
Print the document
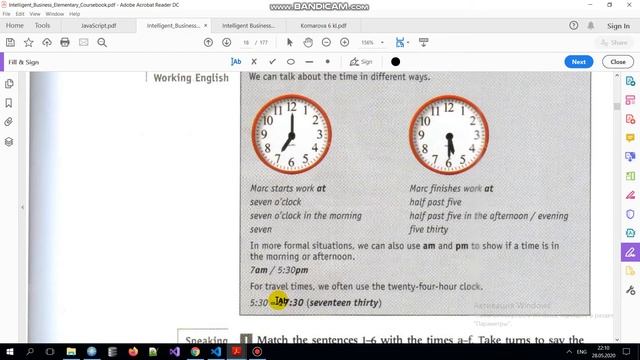[x=65, y=42]
